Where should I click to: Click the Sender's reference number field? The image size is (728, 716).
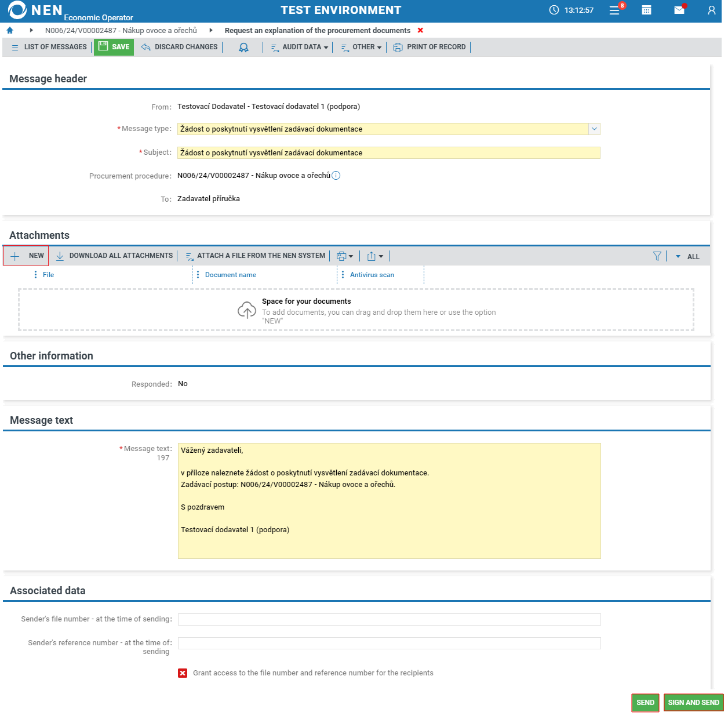(x=390, y=643)
